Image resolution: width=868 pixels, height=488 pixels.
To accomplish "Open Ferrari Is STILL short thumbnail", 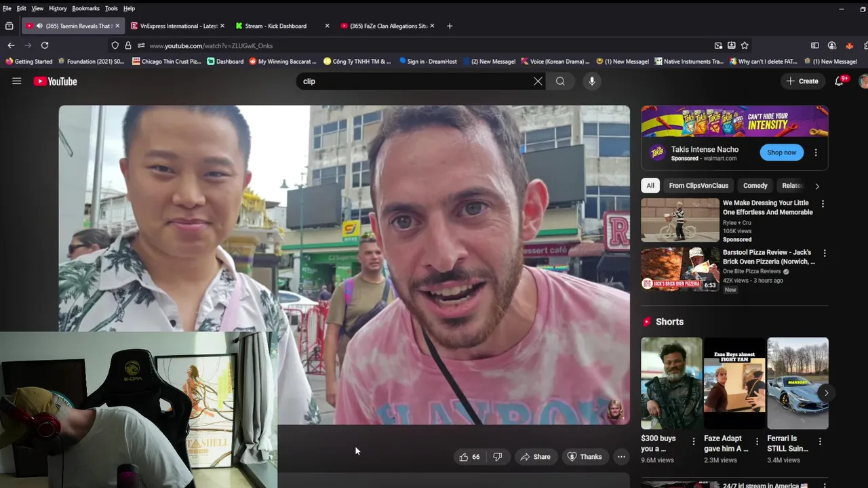I will [797, 383].
